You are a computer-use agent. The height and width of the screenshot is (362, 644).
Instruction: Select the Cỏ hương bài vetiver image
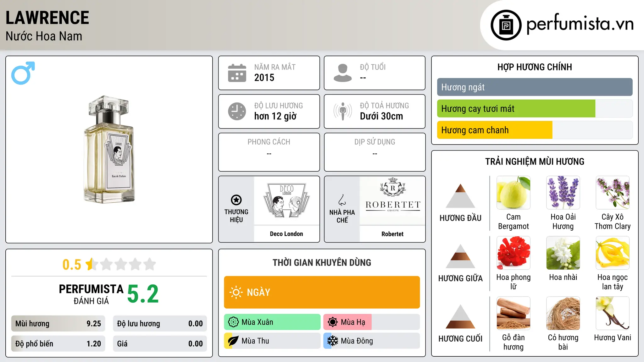(563, 313)
